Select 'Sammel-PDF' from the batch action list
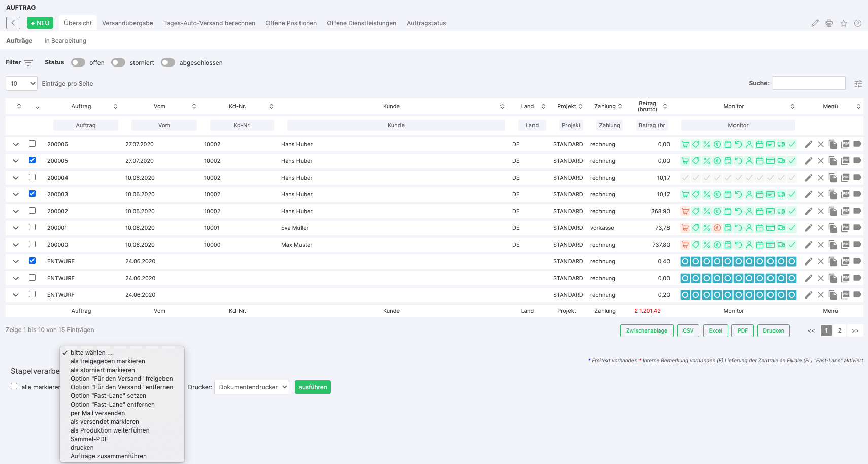This screenshot has height=464, width=868. (89, 439)
